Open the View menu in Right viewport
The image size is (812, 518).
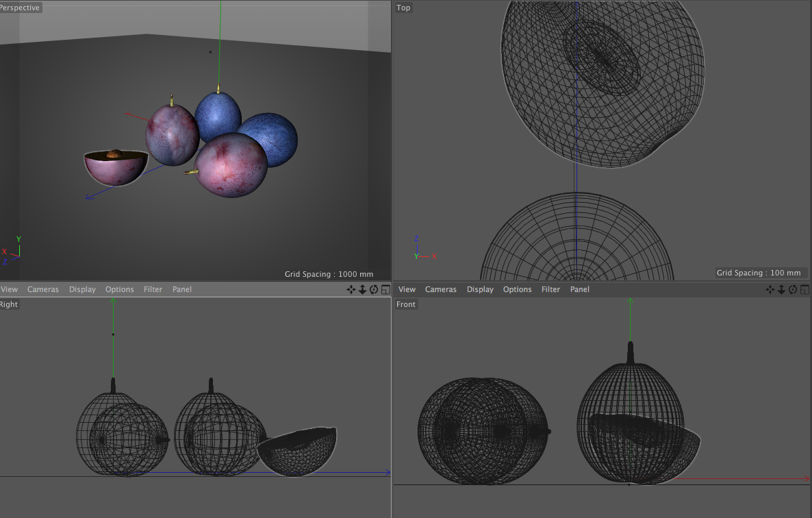tap(10, 290)
